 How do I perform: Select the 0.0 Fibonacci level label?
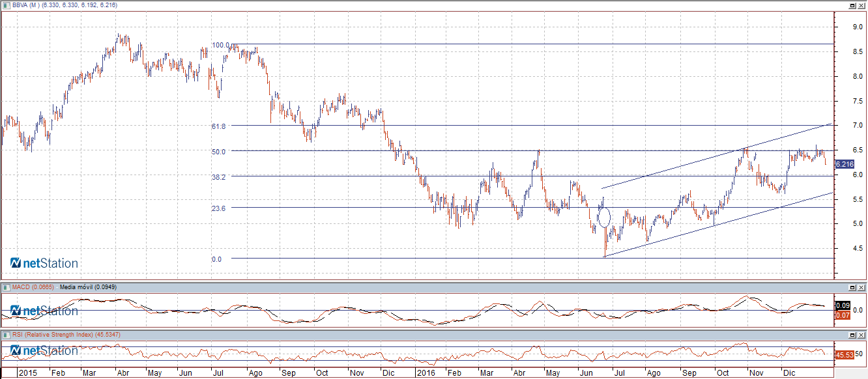click(216, 259)
